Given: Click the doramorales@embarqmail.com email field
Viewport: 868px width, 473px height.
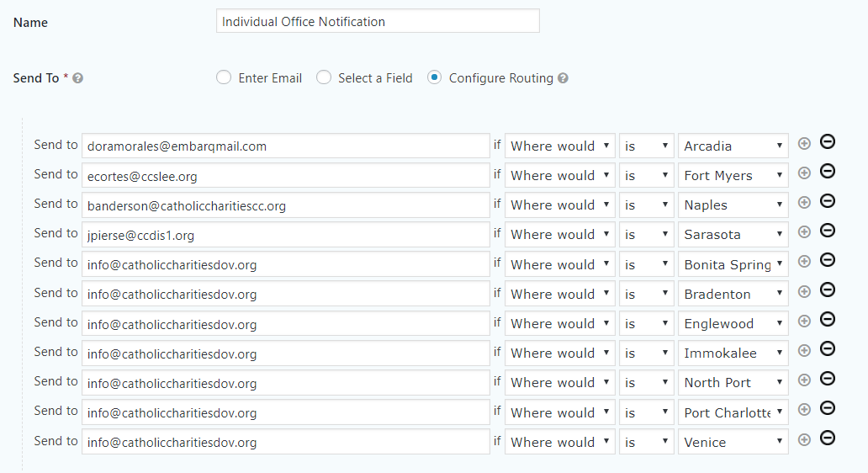Looking at the screenshot, I should pos(285,146).
